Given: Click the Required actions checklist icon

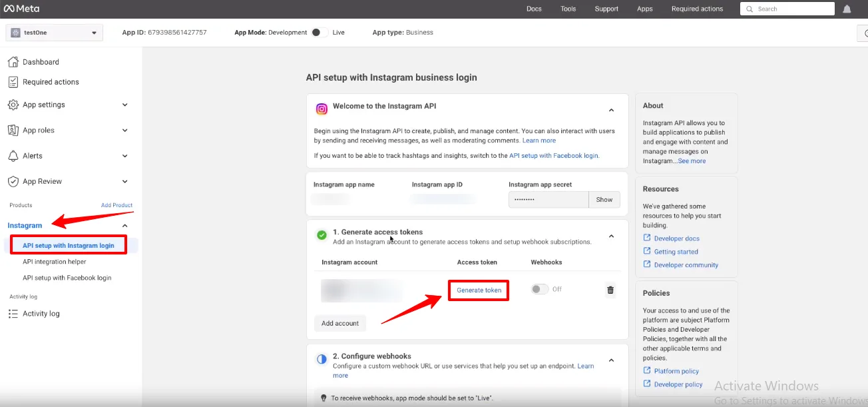Looking at the screenshot, I should coord(13,82).
